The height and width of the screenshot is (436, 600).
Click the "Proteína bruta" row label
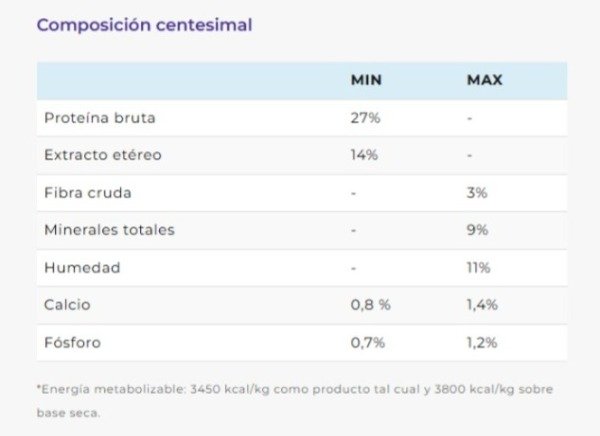99,118
